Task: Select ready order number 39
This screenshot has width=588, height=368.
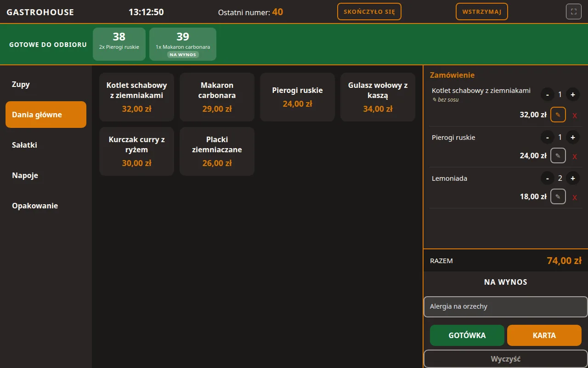Action: tap(183, 44)
